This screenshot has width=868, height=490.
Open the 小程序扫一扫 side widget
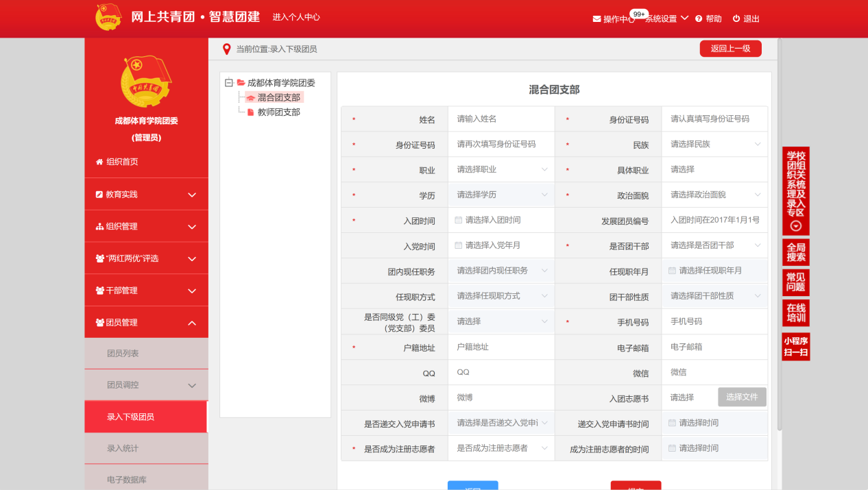pyautogui.click(x=796, y=347)
